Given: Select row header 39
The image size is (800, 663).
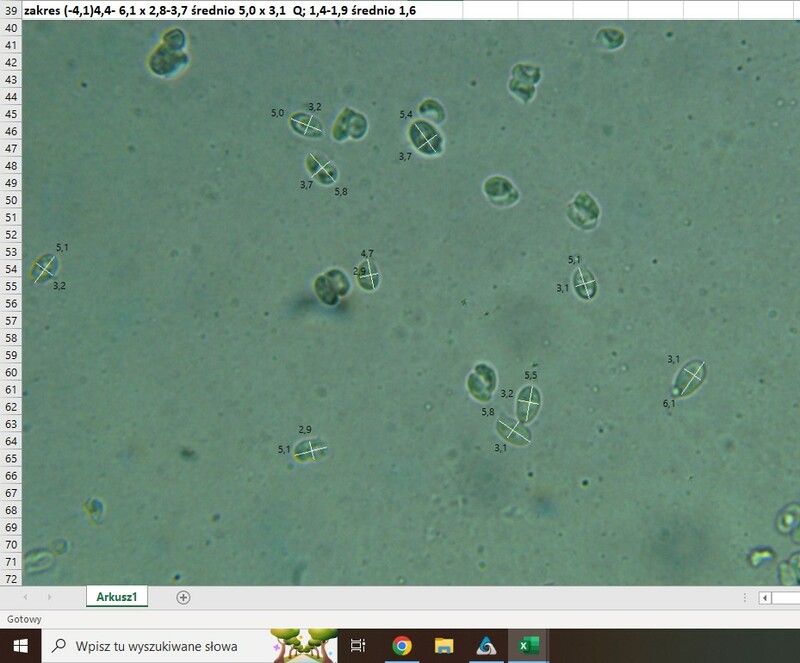Looking at the screenshot, I should (11, 10).
